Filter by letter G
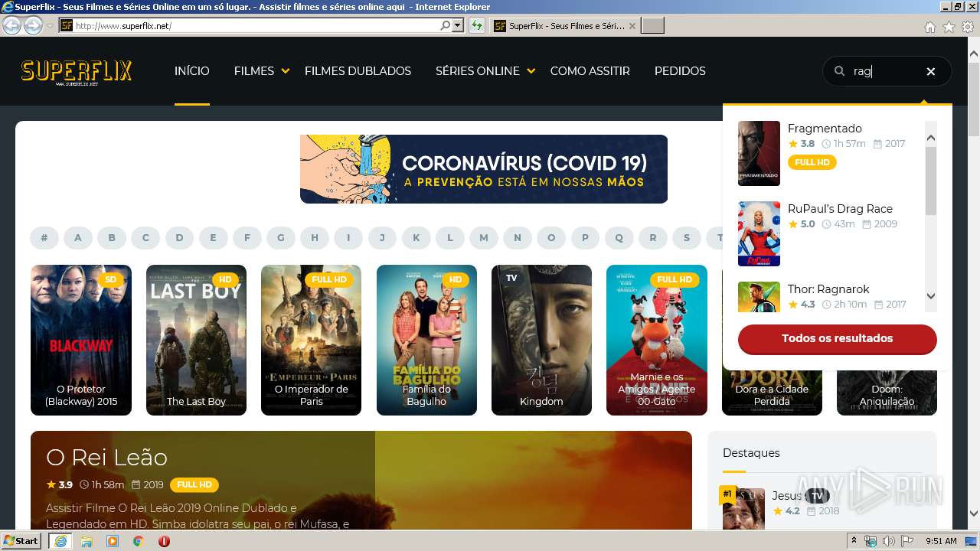980x551 pixels. (281, 238)
